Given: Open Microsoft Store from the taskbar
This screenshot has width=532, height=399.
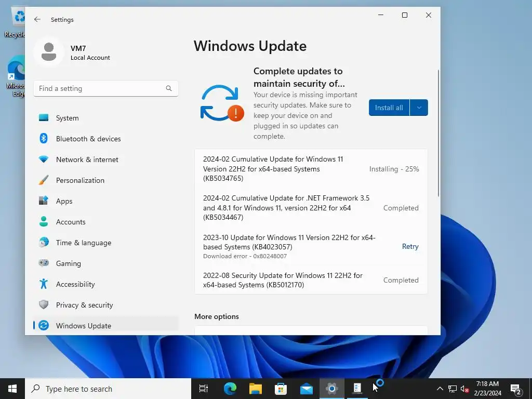Looking at the screenshot, I should point(281,389).
